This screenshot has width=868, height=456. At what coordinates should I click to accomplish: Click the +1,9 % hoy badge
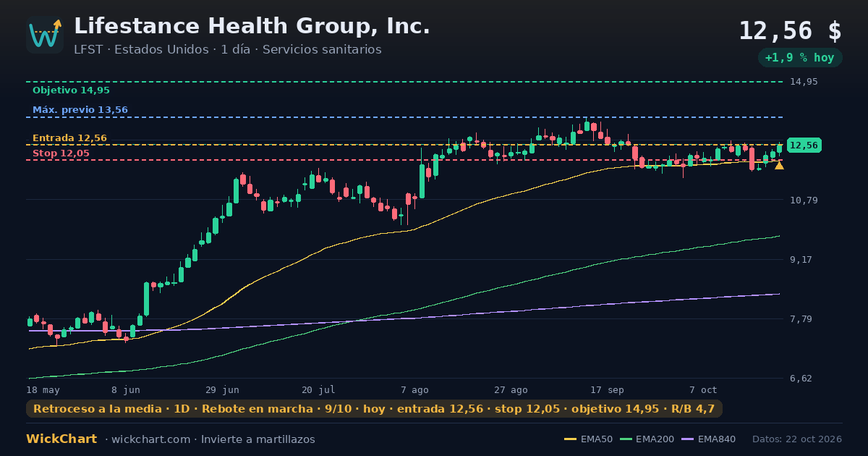pos(799,58)
